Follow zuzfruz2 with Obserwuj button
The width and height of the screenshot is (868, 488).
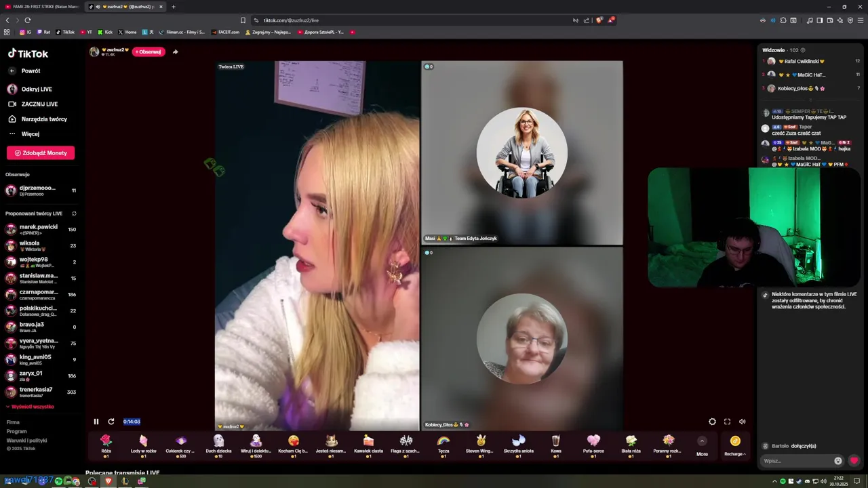pyautogui.click(x=149, y=52)
